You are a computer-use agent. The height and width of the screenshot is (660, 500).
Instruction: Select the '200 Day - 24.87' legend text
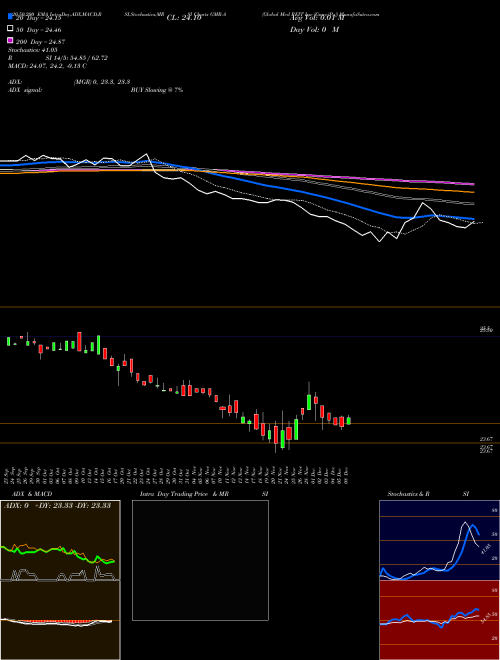tap(40, 42)
